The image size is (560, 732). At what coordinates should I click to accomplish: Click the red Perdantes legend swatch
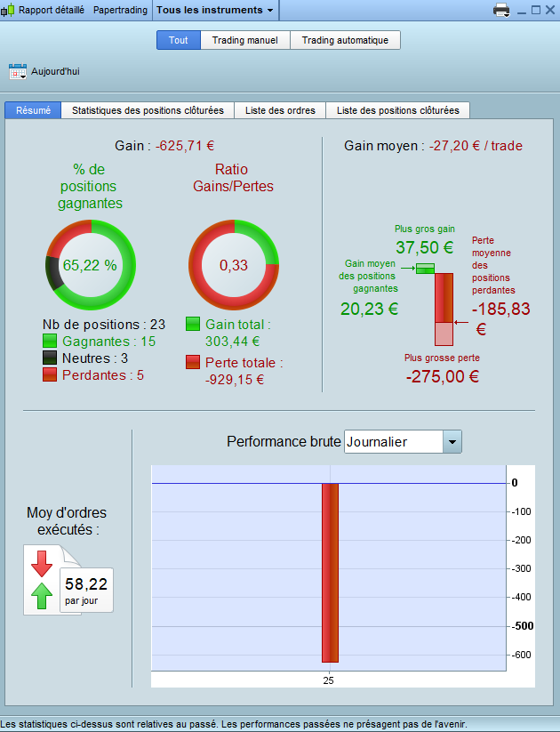50,374
